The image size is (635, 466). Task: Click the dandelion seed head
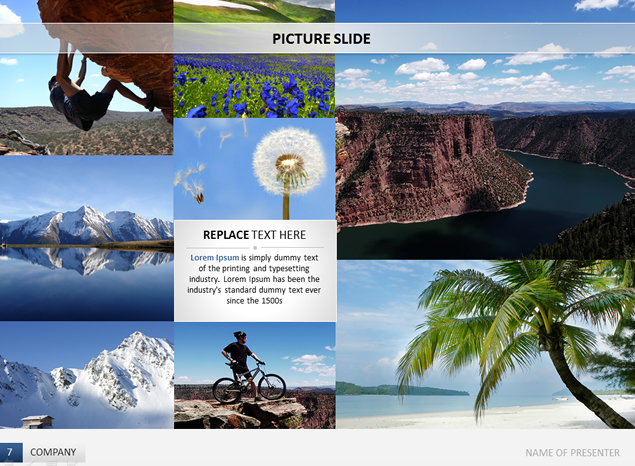pyautogui.click(x=289, y=161)
